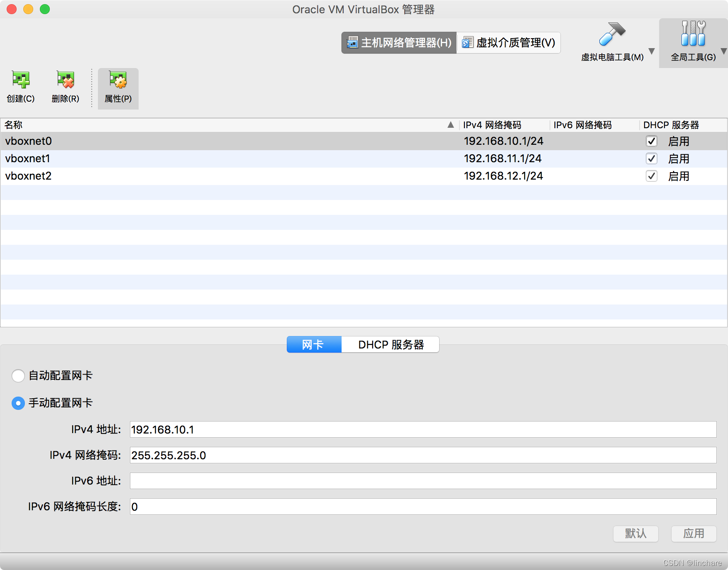Focus the IPv4 网络掩码 input field
The width and height of the screenshot is (728, 570).
tap(423, 455)
